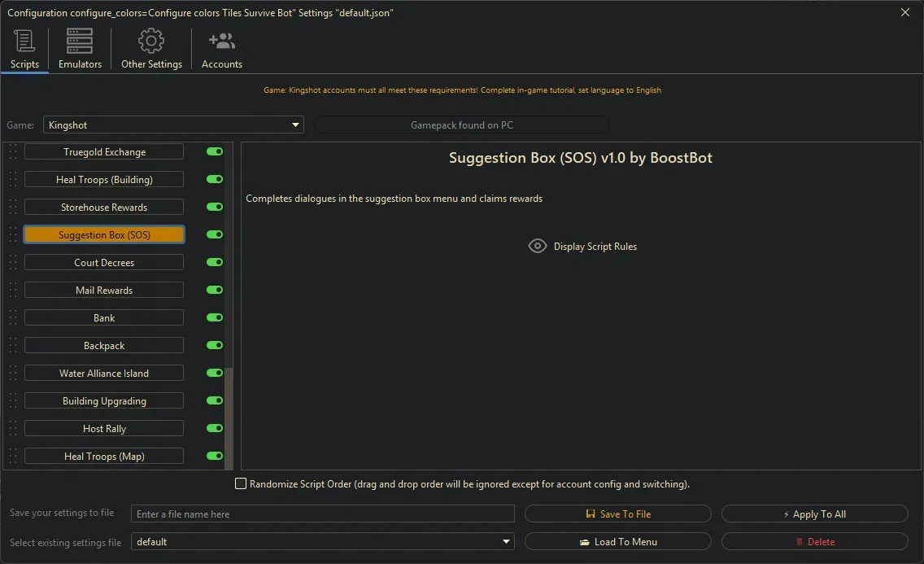Open the Emulators panel icon
The height and width of the screenshot is (564, 924).
(x=78, y=40)
